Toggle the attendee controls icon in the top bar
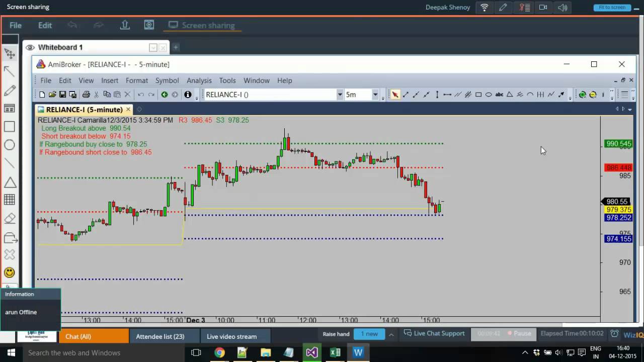The height and width of the screenshot is (362, 644). 525,7
